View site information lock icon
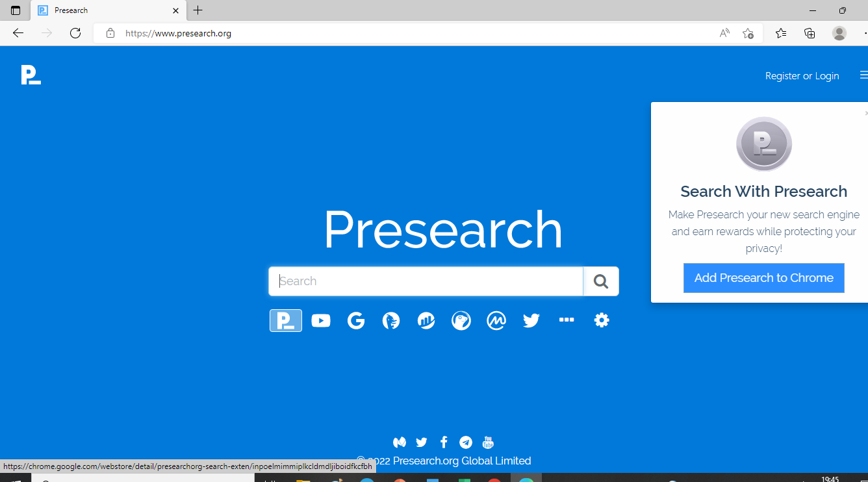Screen dimensions: 868x482 tap(110, 33)
